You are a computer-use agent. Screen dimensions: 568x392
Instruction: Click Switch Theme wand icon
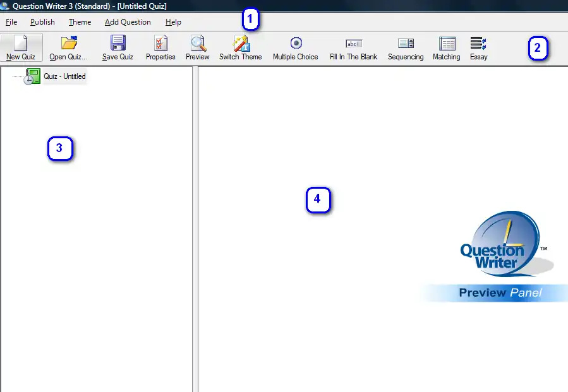point(241,44)
